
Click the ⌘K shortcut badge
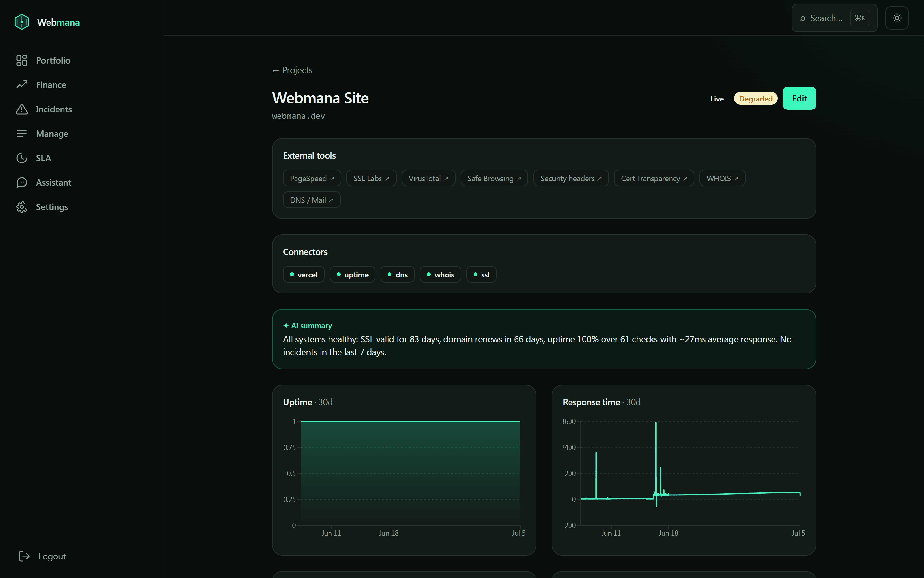point(860,18)
